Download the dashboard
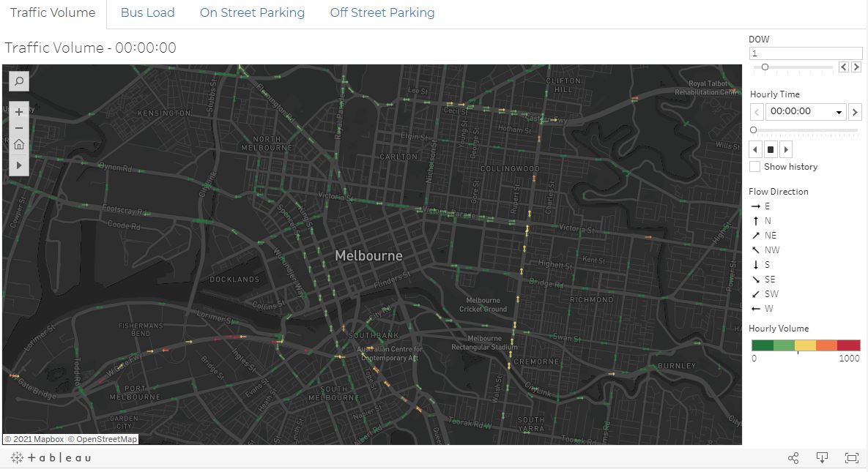The image size is (868, 472). click(x=822, y=457)
